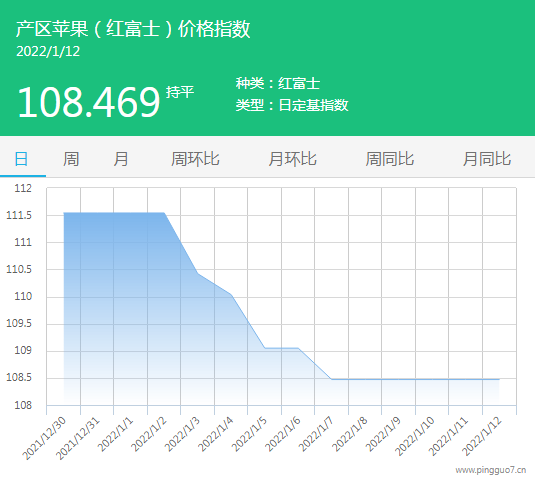The width and height of the screenshot is (535, 481).
Task: Click the 2021/12/30 x-axis date label
Action: [x=44, y=439]
